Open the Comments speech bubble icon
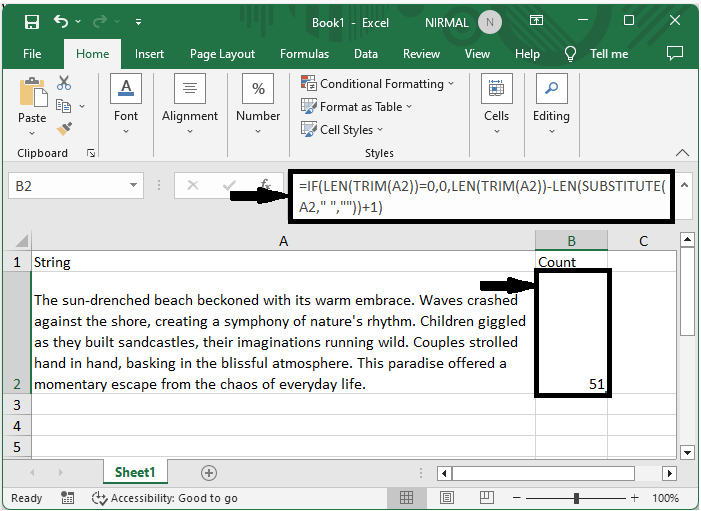 coord(675,53)
